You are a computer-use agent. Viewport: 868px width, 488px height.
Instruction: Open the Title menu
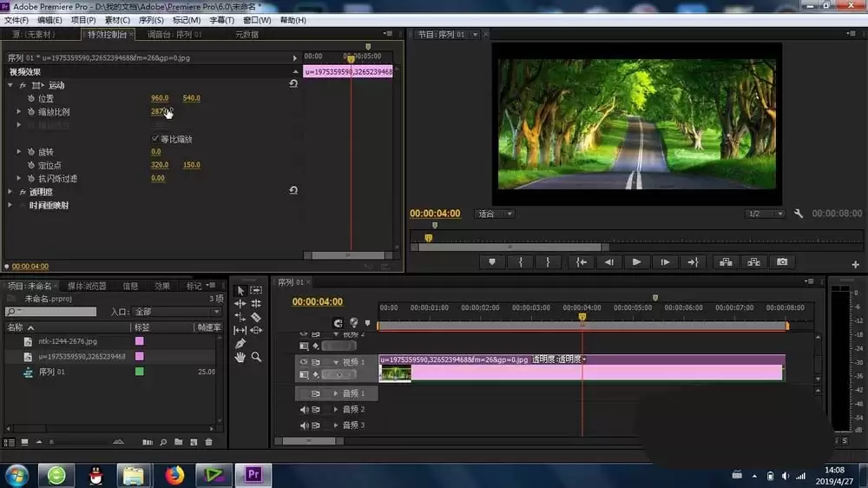tap(221, 20)
